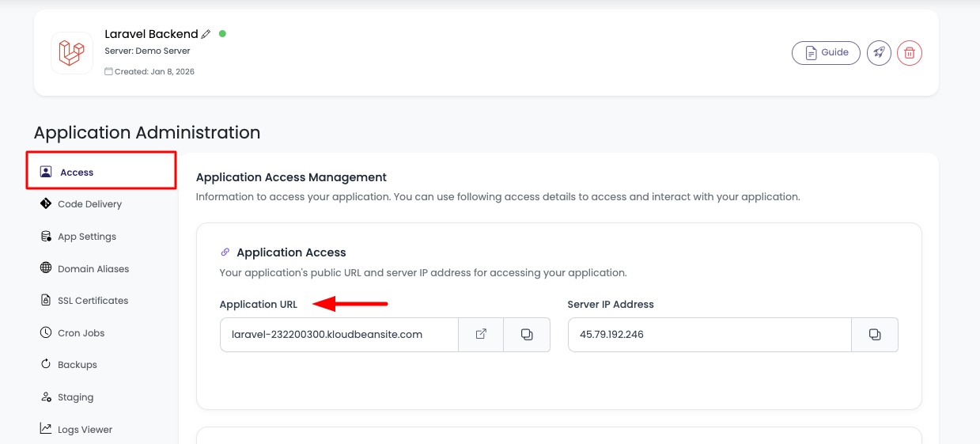Click the Staging users icon

(x=46, y=397)
